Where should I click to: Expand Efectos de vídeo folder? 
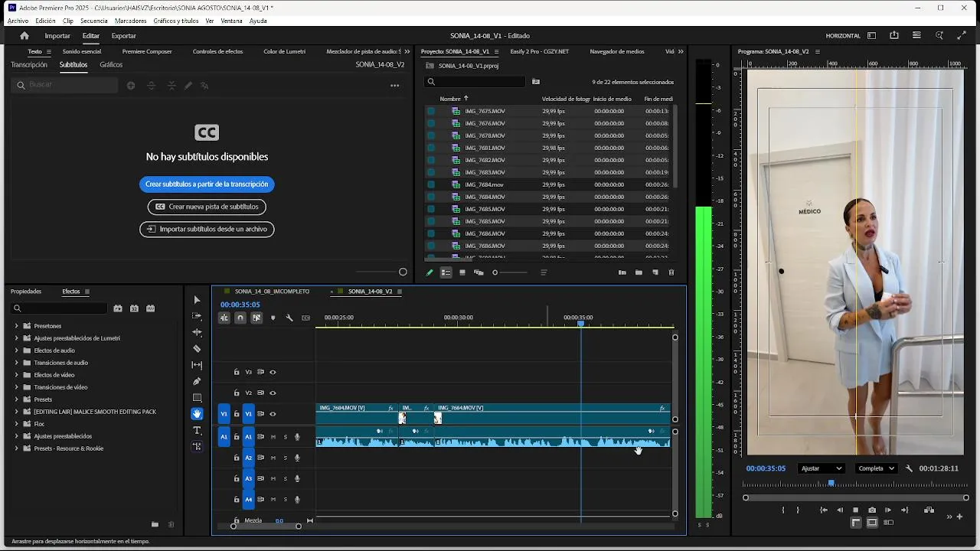point(16,375)
